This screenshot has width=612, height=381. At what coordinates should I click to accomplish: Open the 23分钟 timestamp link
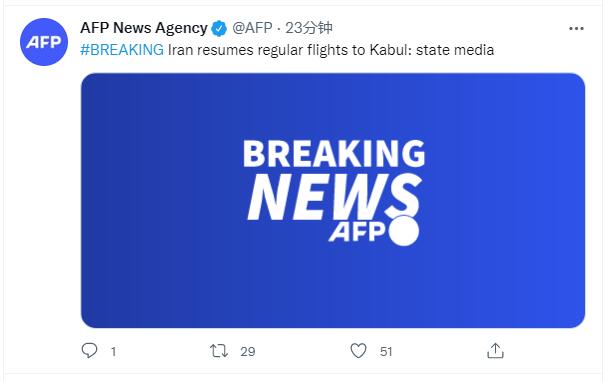[309, 28]
